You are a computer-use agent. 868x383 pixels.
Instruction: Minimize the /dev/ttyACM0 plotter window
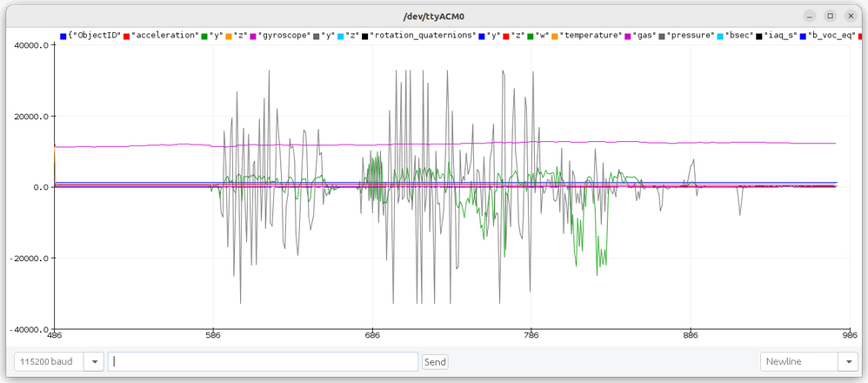tap(811, 16)
